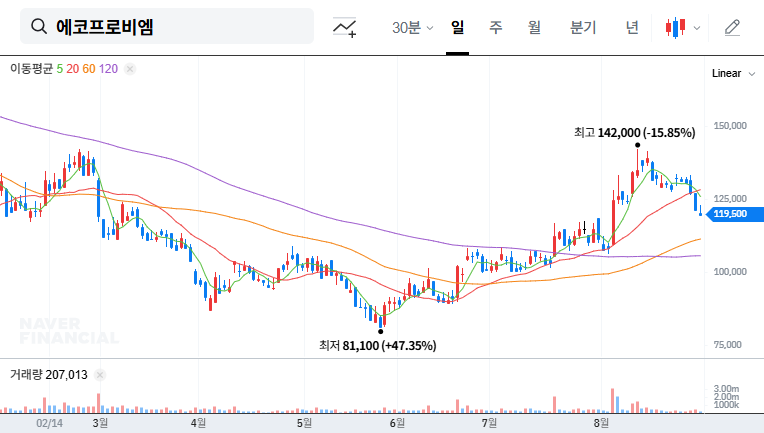Select the 60-day moving average value
This screenshot has height=433, width=764.
tap(89, 69)
